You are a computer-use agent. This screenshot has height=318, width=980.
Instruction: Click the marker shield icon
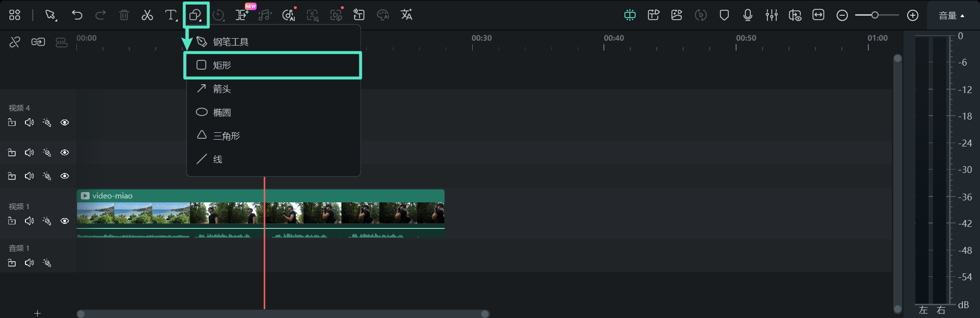point(724,15)
